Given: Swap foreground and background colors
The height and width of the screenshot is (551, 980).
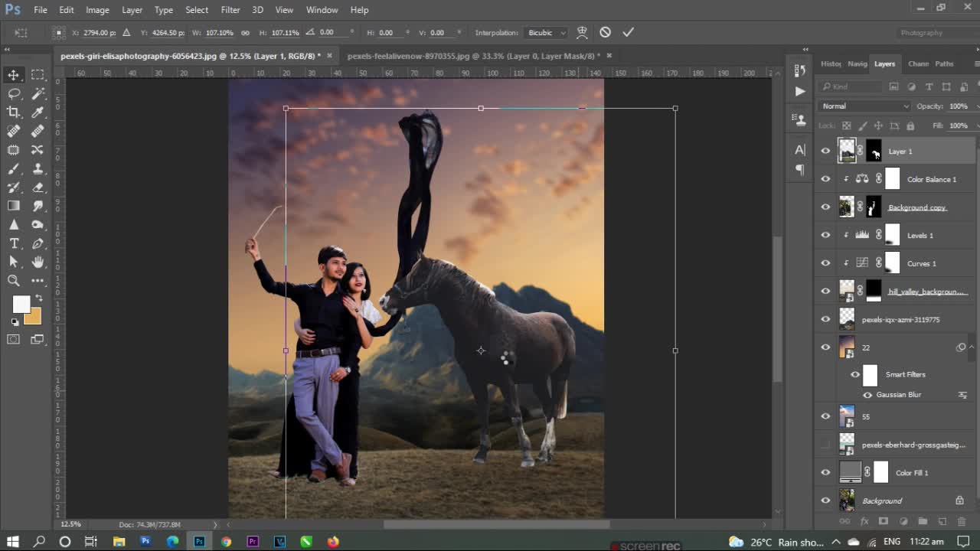Looking at the screenshot, I should (x=38, y=298).
